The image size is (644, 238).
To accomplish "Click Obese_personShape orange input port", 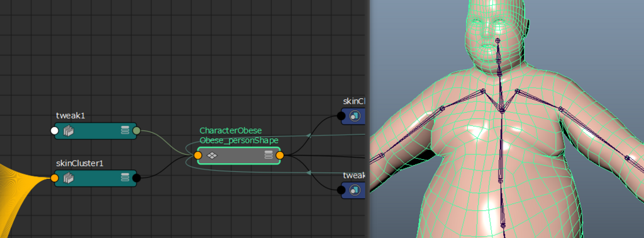I will pos(197,156).
